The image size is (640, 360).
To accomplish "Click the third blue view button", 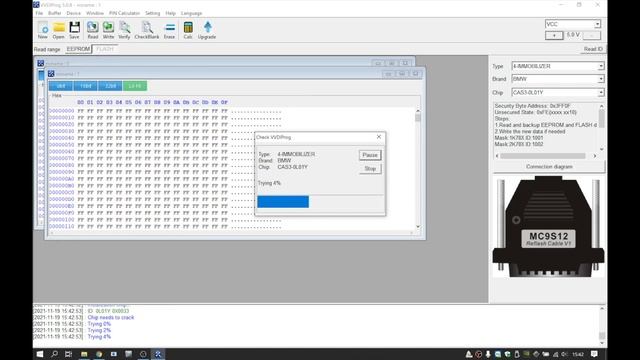I will (110, 86).
